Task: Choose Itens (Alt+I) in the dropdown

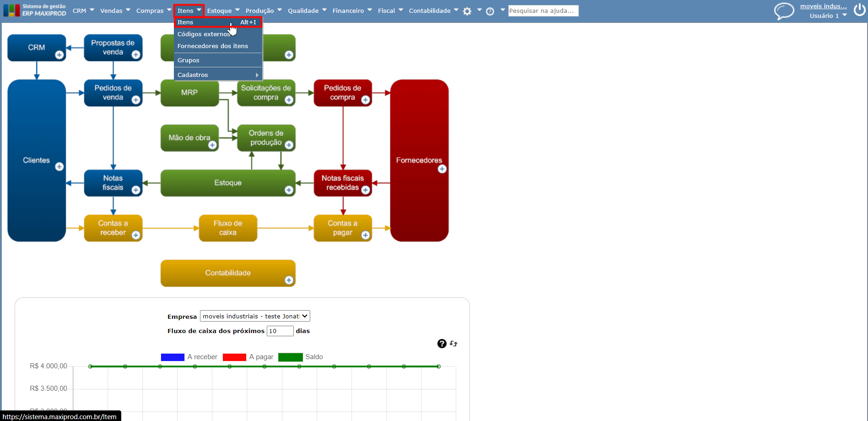Action: tap(218, 22)
